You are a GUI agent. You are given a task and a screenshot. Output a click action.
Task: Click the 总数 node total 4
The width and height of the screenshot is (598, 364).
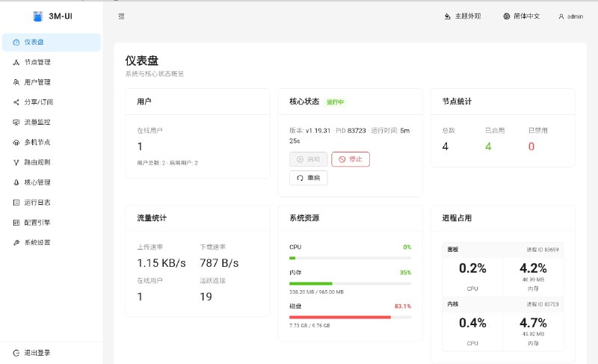coord(445,146)
